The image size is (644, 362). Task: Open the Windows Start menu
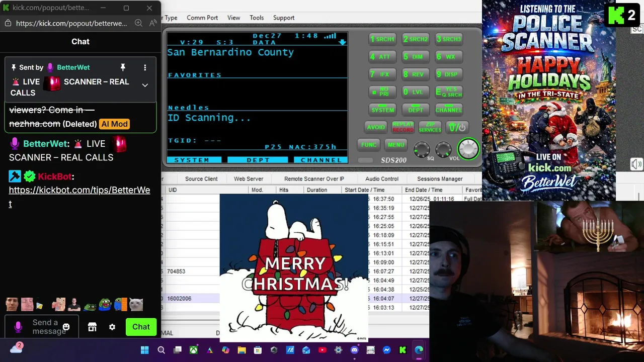pyautogui.click(x=145, y=350)
